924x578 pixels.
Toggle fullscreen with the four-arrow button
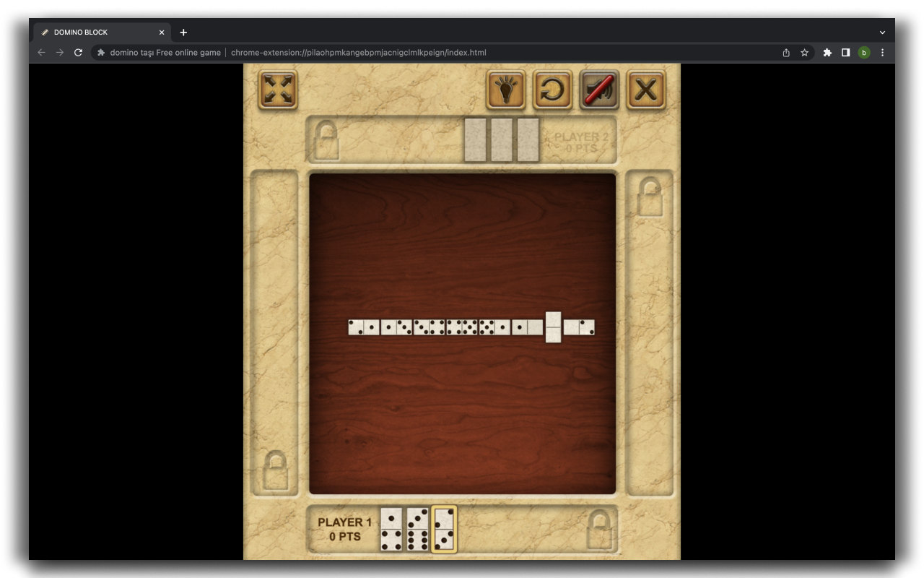(278, 90)
